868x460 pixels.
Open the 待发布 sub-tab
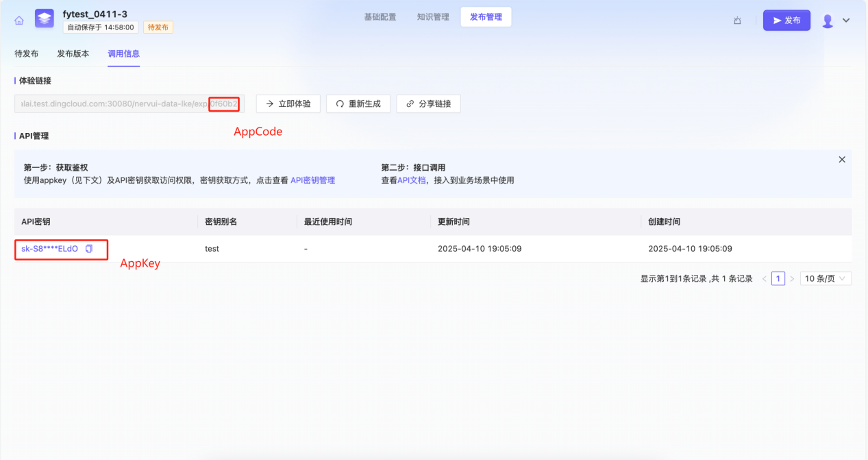(26, 53)
